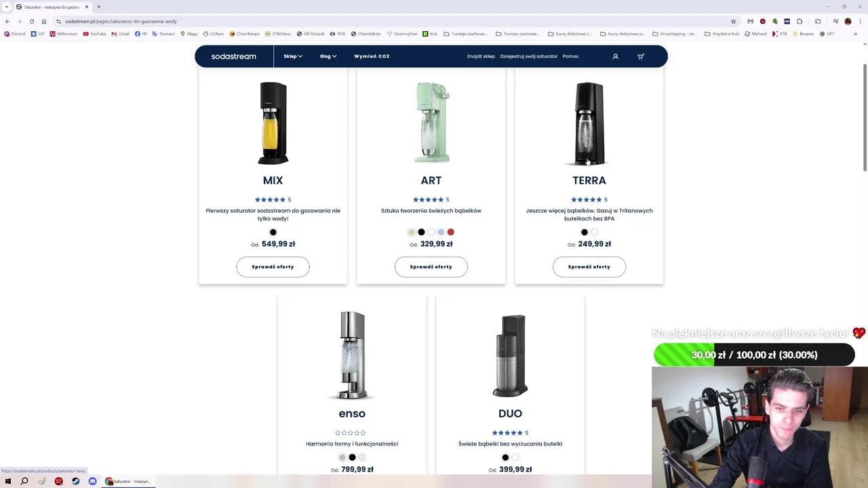Screen dimensions: 868x488
Task: Open the Wymień CO2 menu item
Action: click(x=372, y=56)
